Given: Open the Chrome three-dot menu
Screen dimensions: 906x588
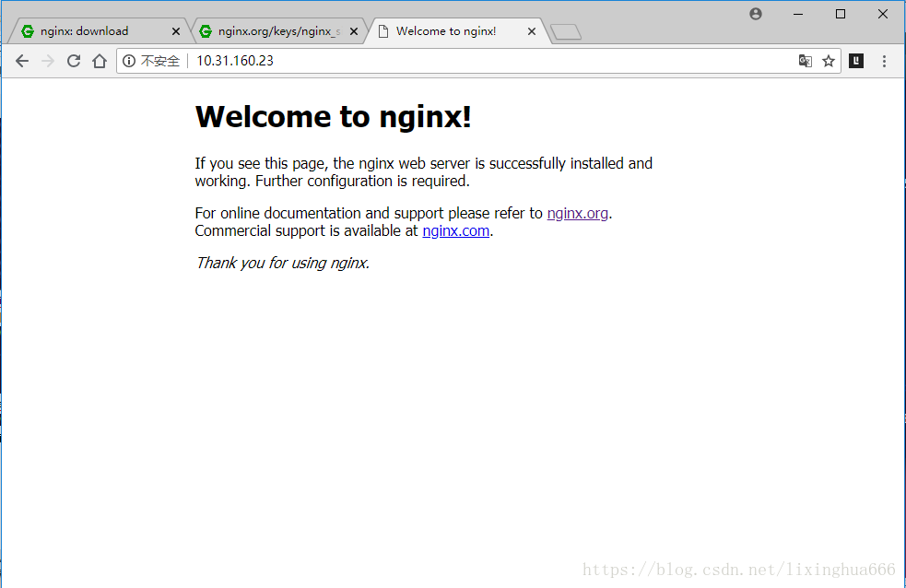Looking at the screenshot, I should point(884,61).
